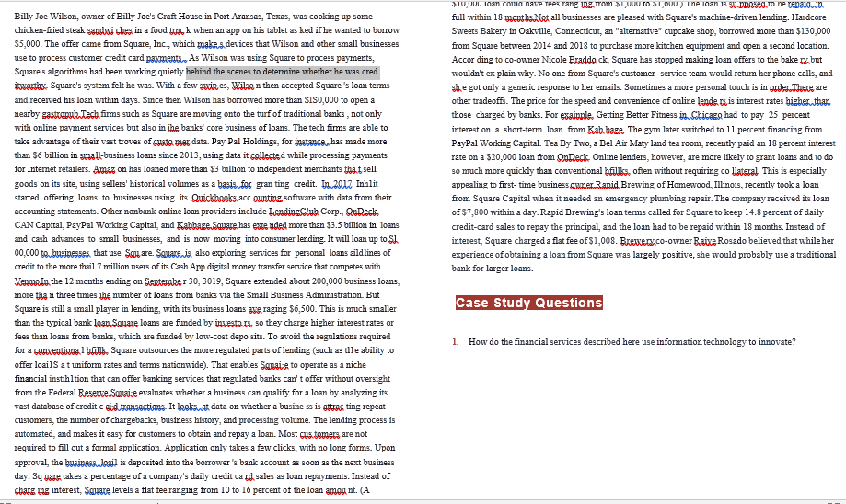
Task: Click the question starting "How do the financial services"
Action: point(632,342)
